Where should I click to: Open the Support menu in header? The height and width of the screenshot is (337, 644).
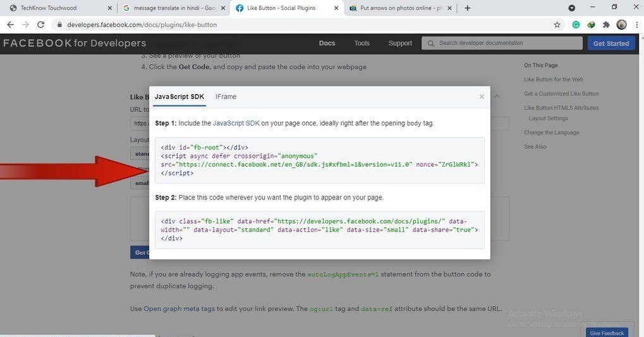[400, 43]
